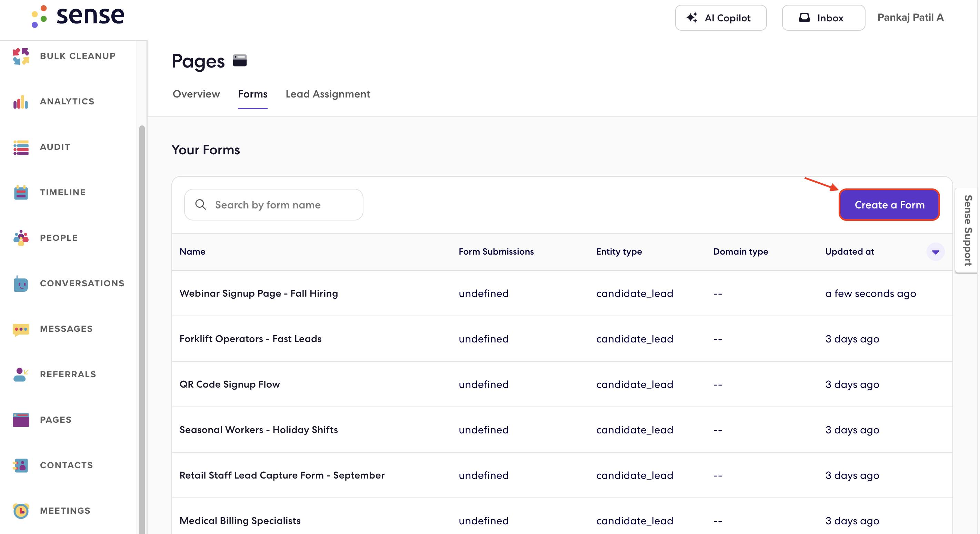Click the Your Forms heading
The image size is (980, 534).
point(206,150)
